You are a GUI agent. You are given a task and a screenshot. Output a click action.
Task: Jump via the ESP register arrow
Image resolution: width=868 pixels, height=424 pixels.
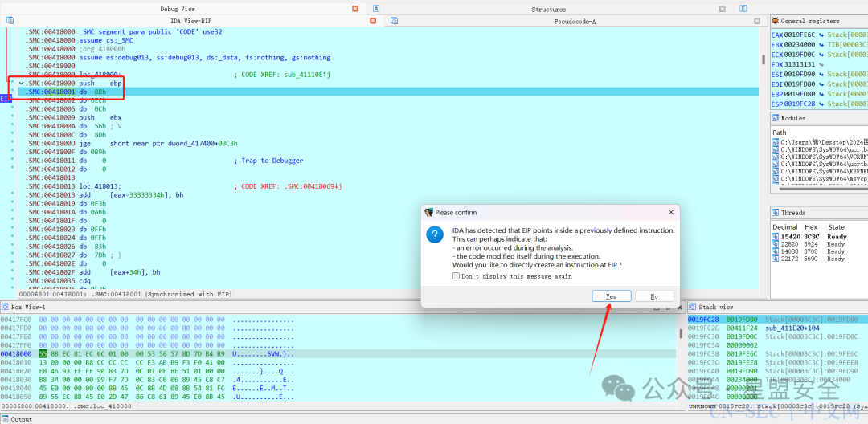[x=823, y=104]
